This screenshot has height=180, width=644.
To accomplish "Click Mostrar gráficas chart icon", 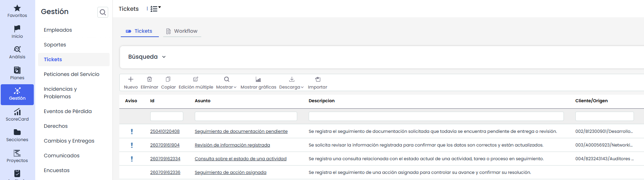I will (x=258, y=79).
